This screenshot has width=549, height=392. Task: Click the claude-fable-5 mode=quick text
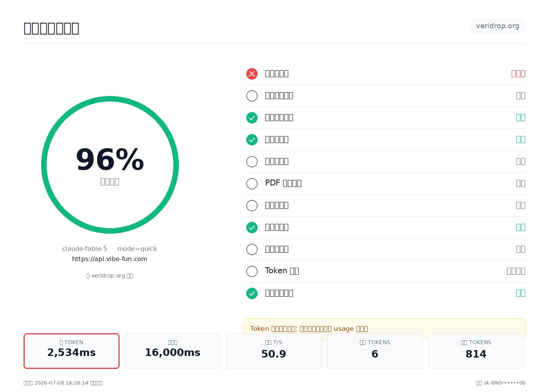(x=110, y=249)
